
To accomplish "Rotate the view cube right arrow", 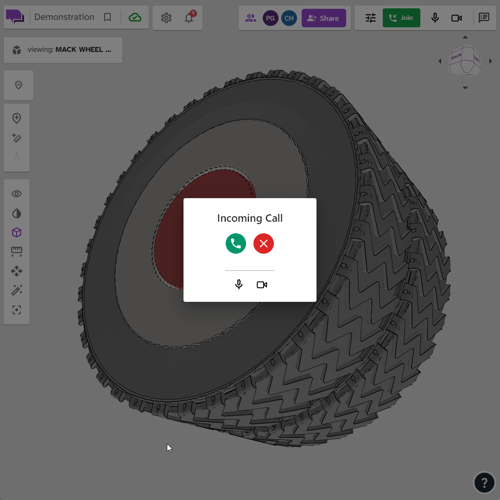I will [x=490, y=61].
